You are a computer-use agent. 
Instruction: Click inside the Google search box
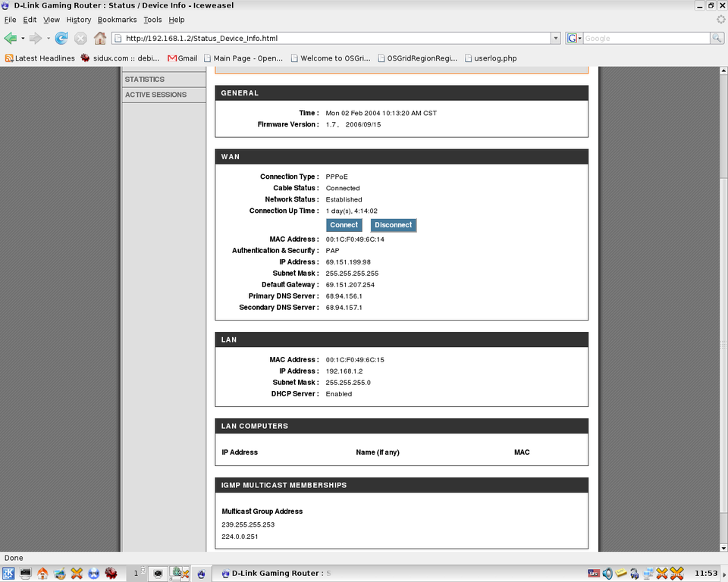tap(646, 39)
